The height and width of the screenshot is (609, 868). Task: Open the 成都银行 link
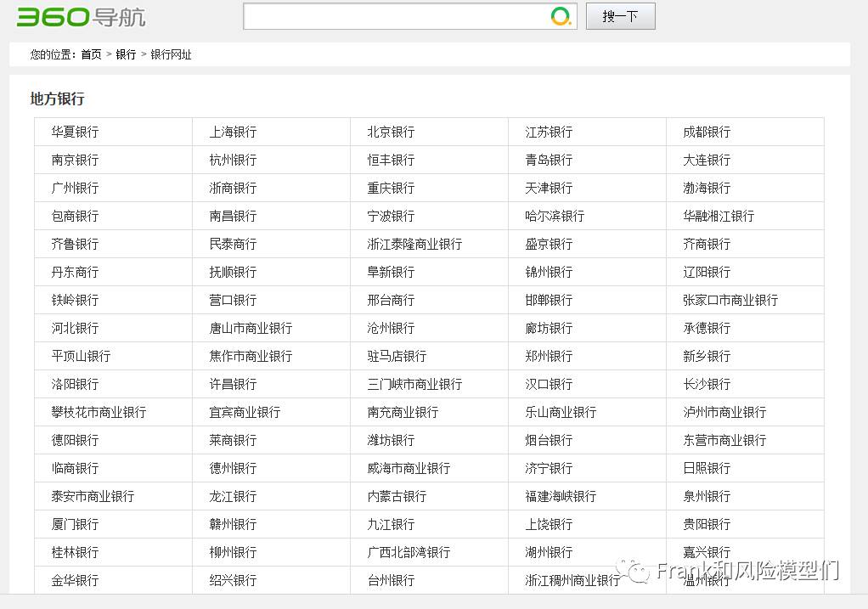click(x=707, y=132)
